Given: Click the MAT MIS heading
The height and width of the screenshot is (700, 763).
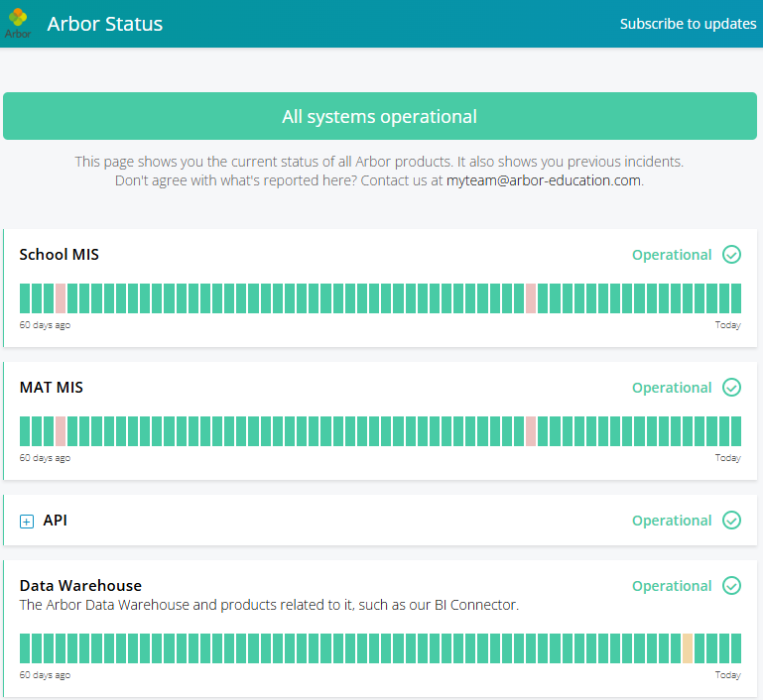Looking at the screenshot, I should 51,388.
